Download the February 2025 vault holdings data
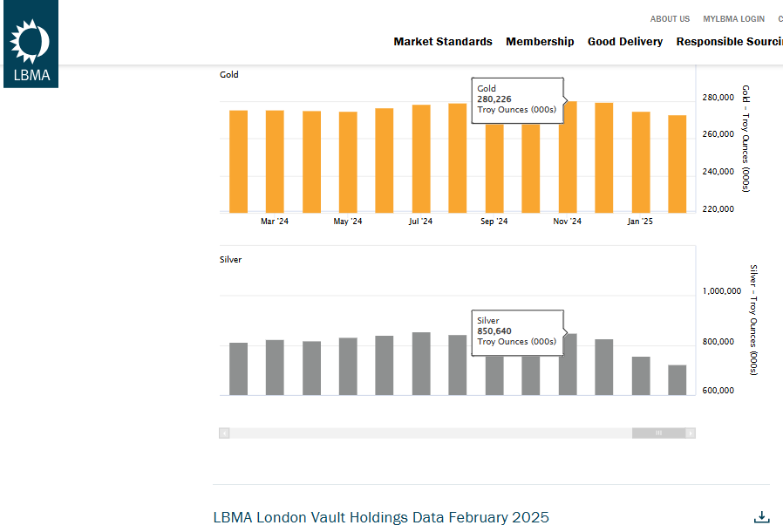The height and width of the screenshot is (532, 783). point(761,517)
